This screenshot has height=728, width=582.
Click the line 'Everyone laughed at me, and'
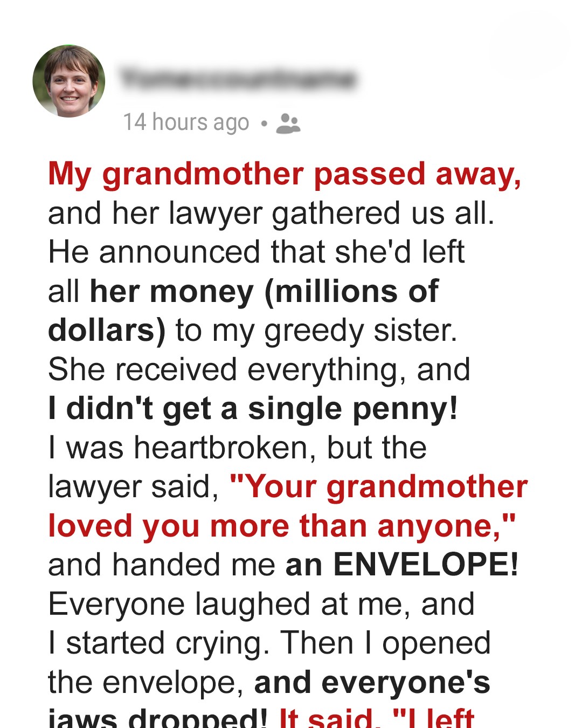pos(261,605)
